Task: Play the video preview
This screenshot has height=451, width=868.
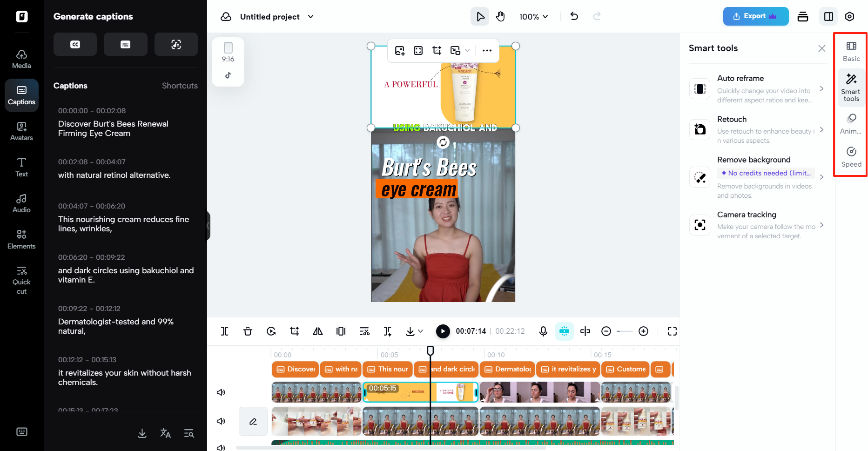Action: point(443,331)
